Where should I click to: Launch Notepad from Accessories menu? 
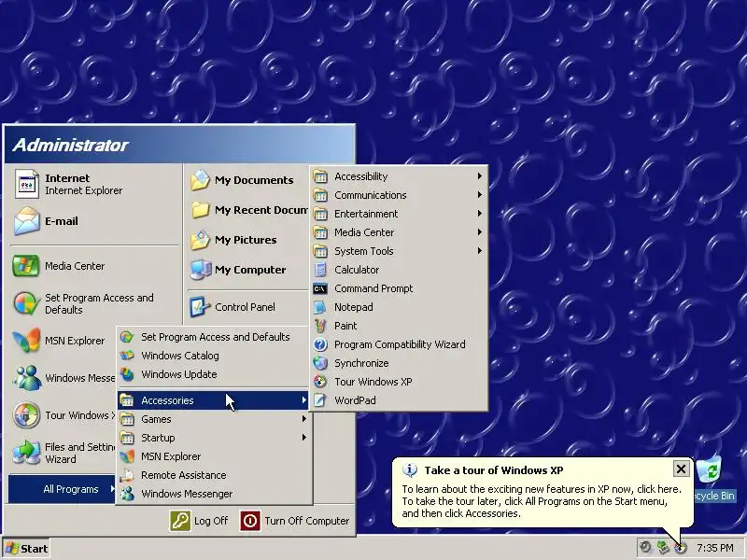tap(399, 307)
